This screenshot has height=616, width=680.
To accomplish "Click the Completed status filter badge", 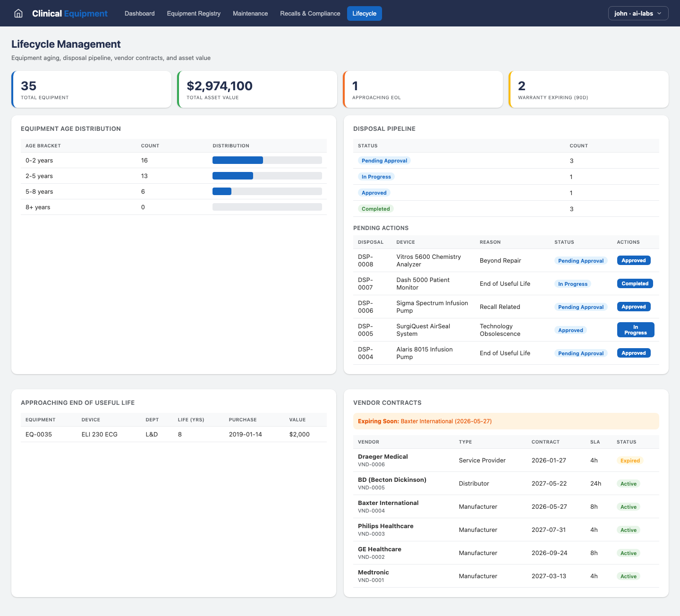I will coord(375,208).
